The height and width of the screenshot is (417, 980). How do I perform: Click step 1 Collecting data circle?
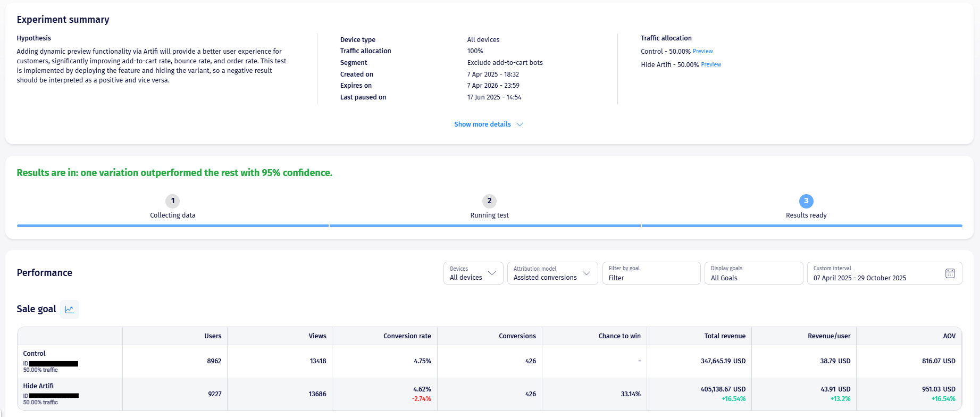pyautogui.click(x=172, y=201)
